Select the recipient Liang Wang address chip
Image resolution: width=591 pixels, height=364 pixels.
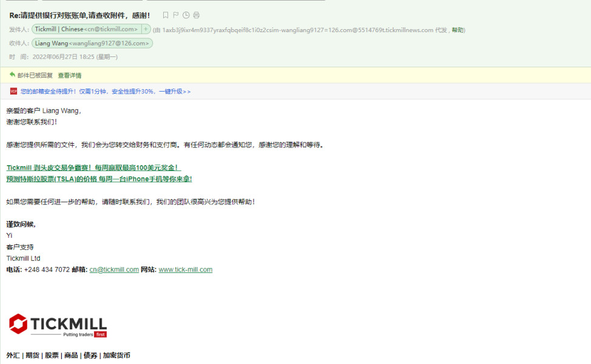point(92,43)
